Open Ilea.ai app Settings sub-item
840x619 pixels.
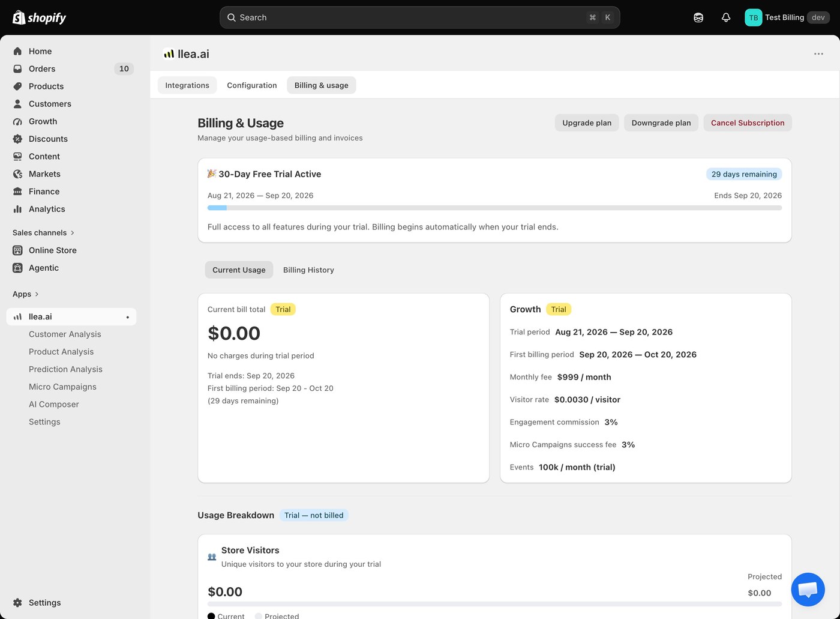pyautogui.click(x=44, y=422)
